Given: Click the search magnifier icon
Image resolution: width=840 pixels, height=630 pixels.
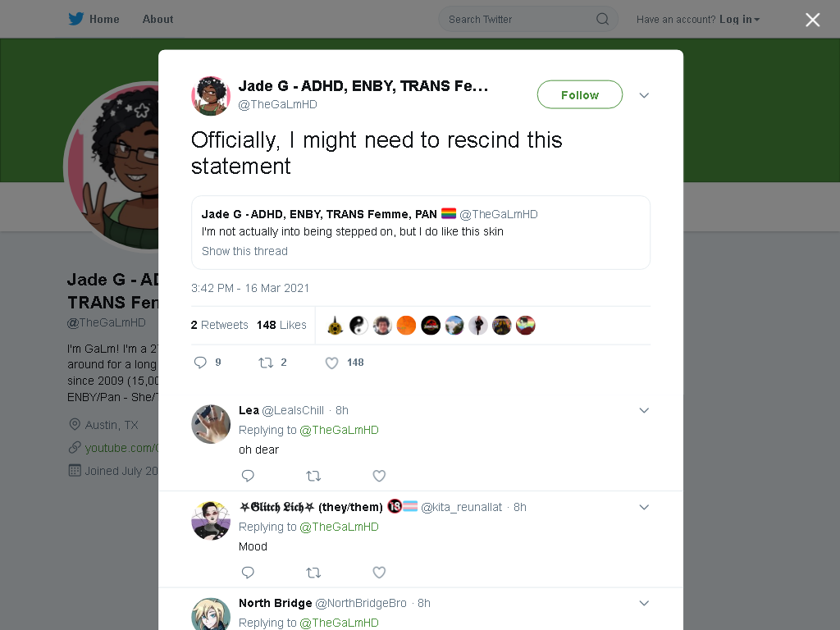Looking at the screenshot, I should click(602, 20).
